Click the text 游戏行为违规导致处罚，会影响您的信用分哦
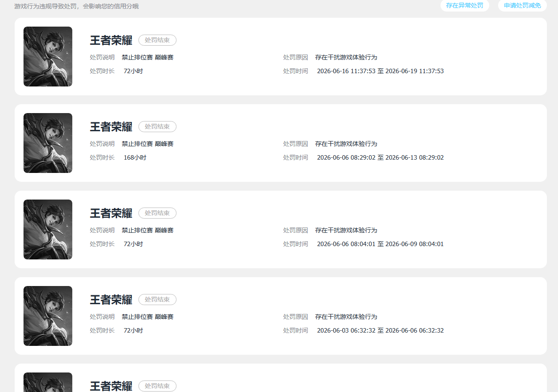558x392 pixels. [77, 7]
